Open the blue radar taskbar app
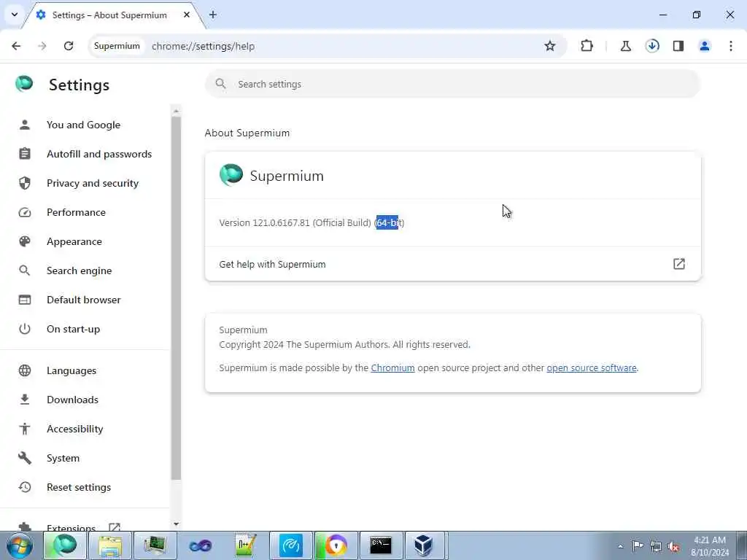Viewport: 747px width, 560px height. (x=290, y=545)
